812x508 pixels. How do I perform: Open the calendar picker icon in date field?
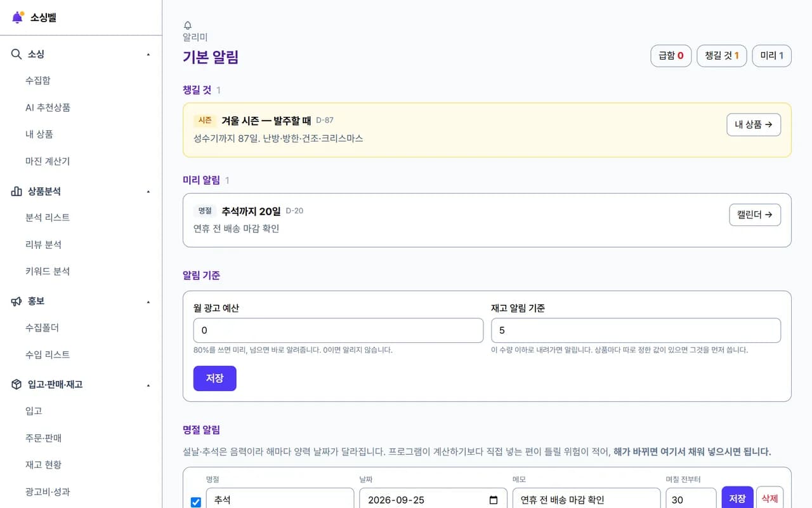click(494, 500)
